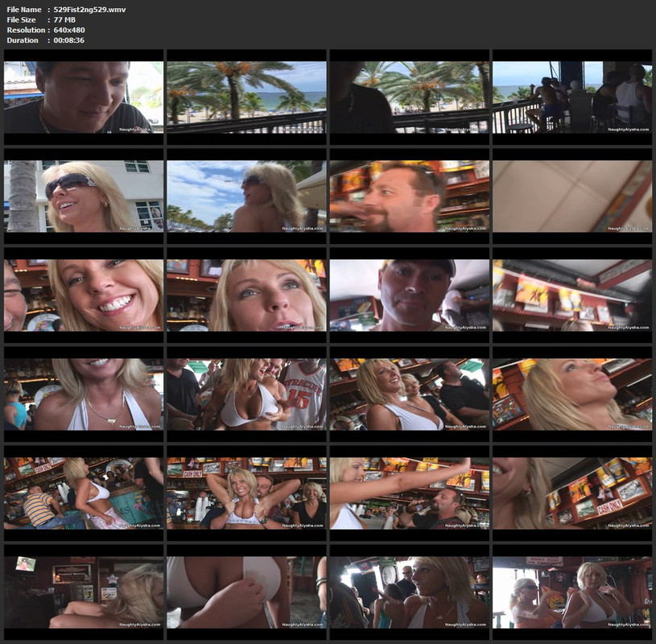This screenshot has height=644, width=656.
Task: Open thumbnail of palm tree and beach view
Action: click(x=246, y=97)
